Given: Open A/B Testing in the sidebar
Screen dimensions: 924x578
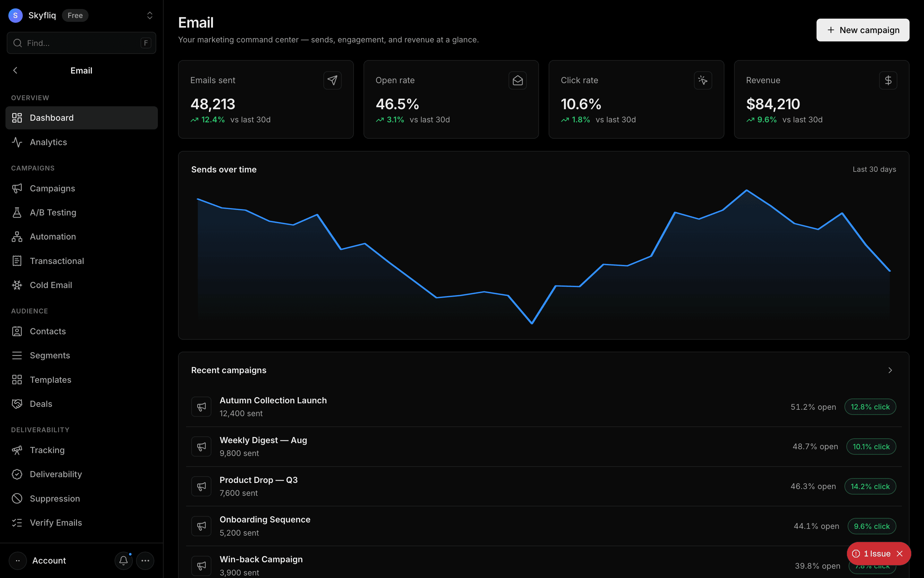Looking at the screenshot, I should (81, 213).
